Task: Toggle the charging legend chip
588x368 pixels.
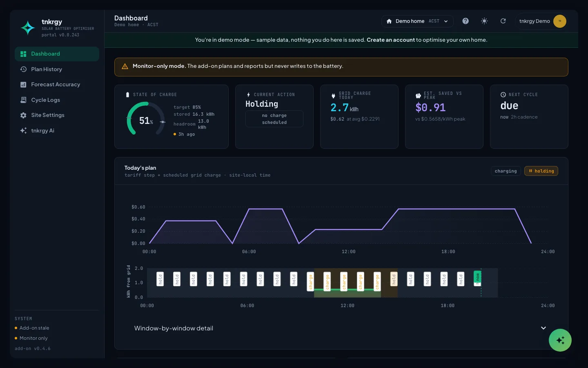Action: coord(506,171)
